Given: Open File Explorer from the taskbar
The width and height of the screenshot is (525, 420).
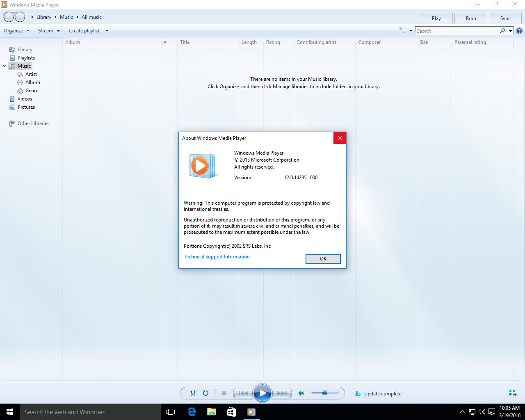Looking at the screenshot, I should (x=211, y=412).
